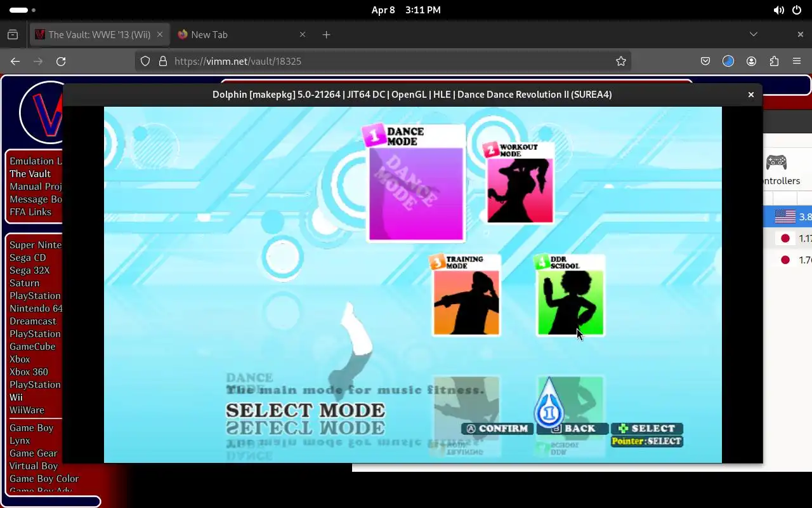
Task: Open the Manual Project sidebar link
Action: coord(36,186)
